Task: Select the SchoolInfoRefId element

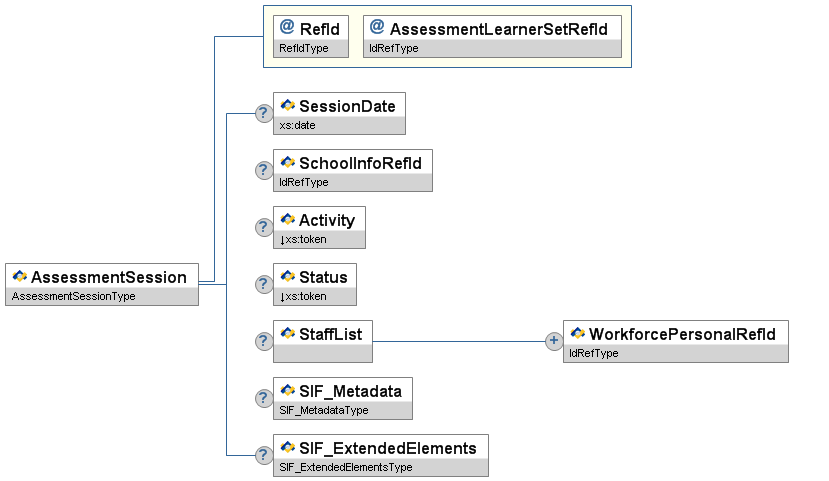Action: (359, 163)
